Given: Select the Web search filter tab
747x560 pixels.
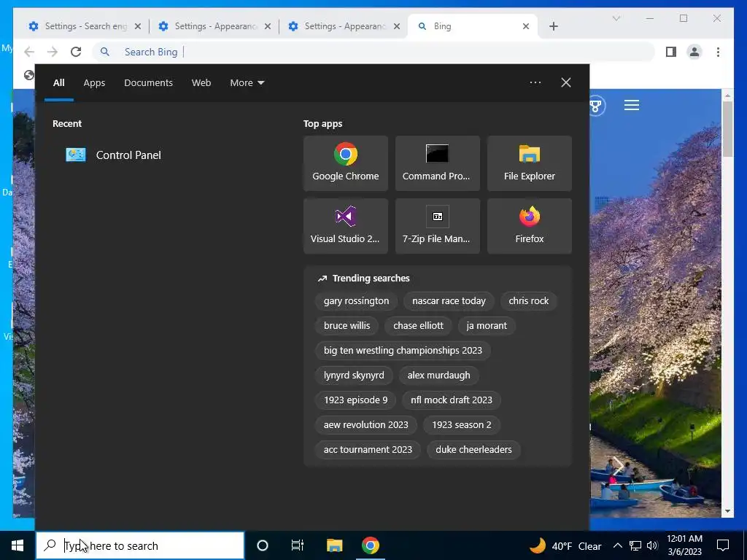Looking at the screenshot, I should tap(201, 83).
